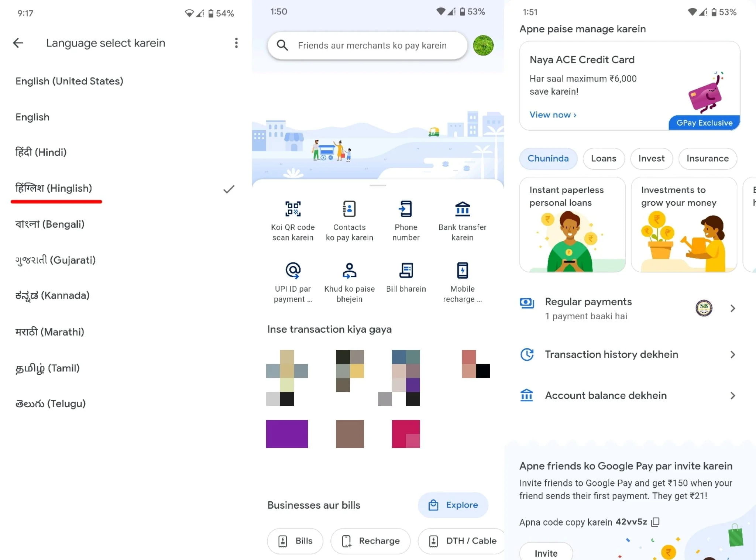
Task: Open the green profile avatar
Action: 483,45
